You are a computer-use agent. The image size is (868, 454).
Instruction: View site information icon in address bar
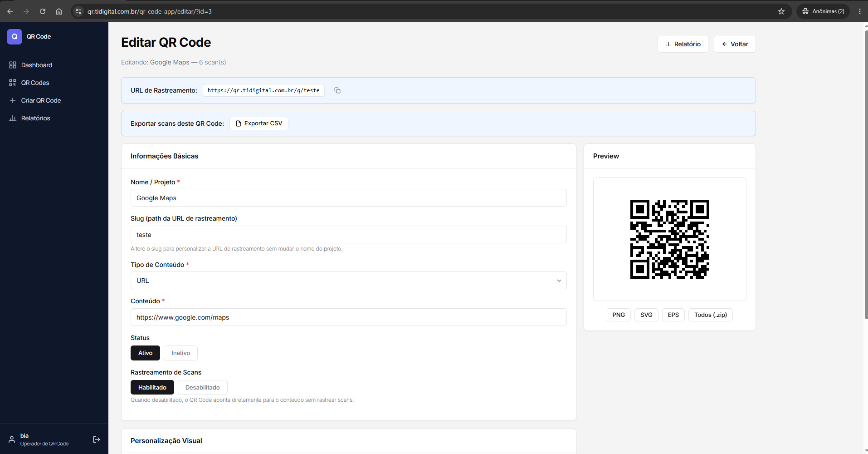pos(78,11)
